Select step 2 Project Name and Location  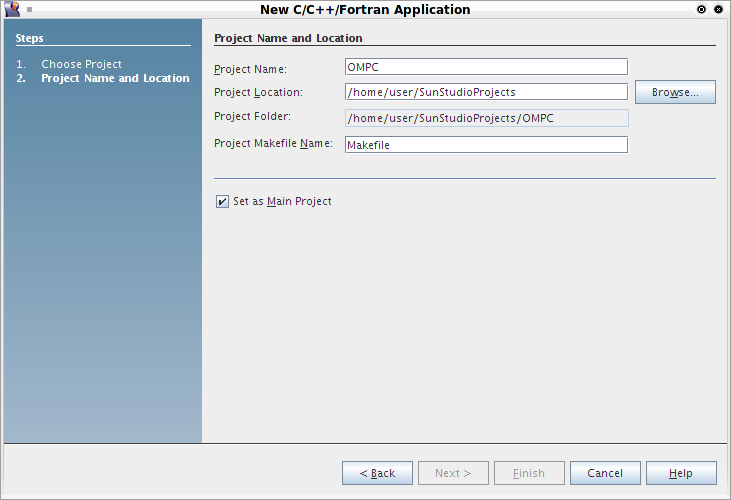(x=115, y=78)
